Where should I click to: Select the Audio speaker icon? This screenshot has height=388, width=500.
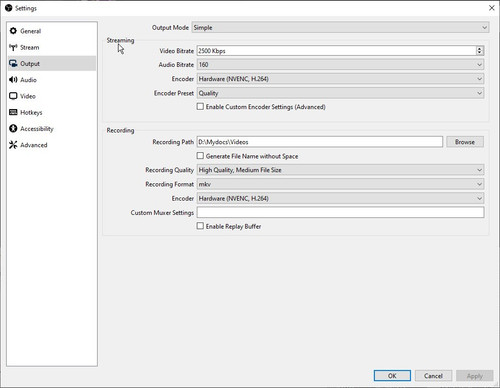pos(13,80)
